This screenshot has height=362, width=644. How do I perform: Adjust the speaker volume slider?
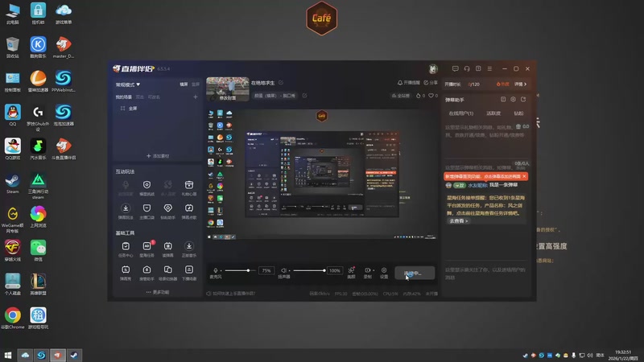tap(309, 270)
